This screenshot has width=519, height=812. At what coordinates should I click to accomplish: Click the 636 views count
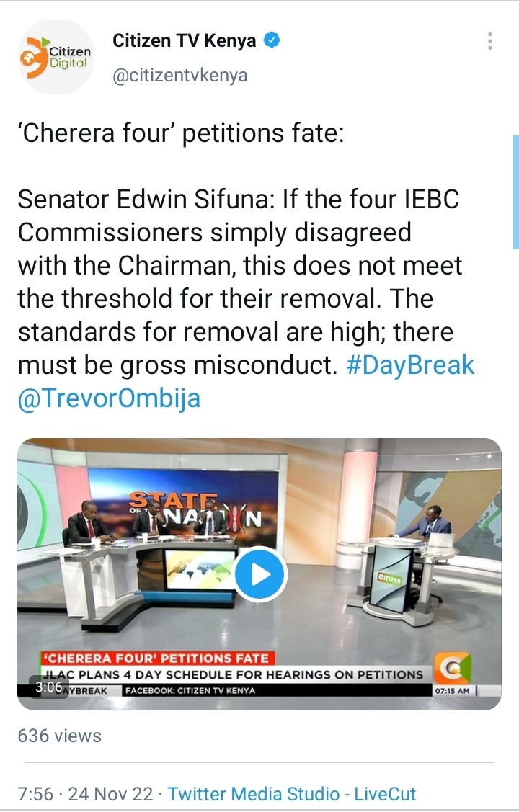(60, 736)
